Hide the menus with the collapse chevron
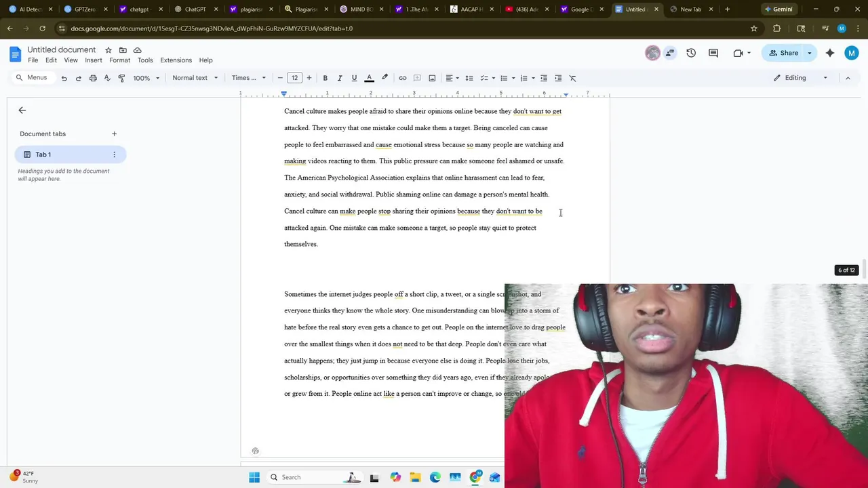Image resolution: width=868 pixels, height=488 pixels. click(848, 78)
